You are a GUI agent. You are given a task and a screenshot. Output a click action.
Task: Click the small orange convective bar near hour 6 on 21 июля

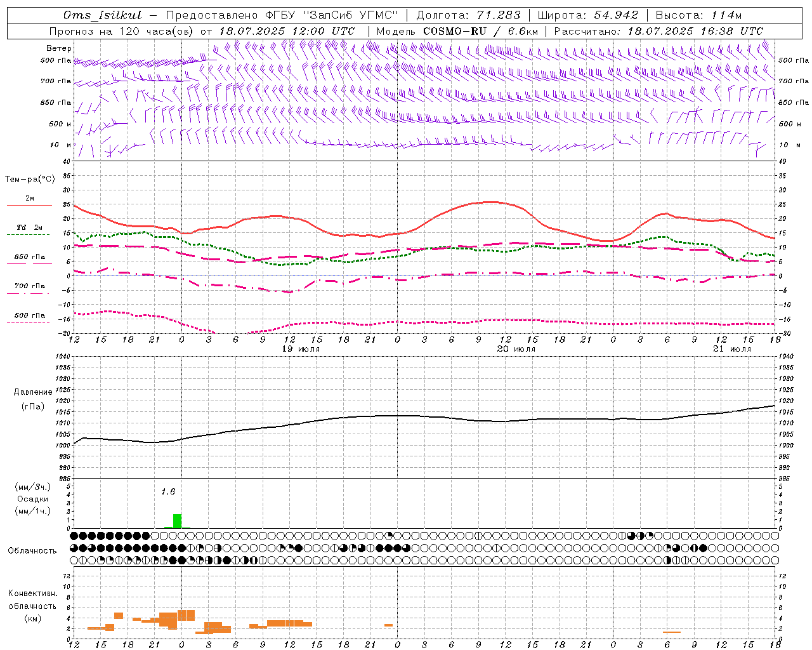point(672,632)
